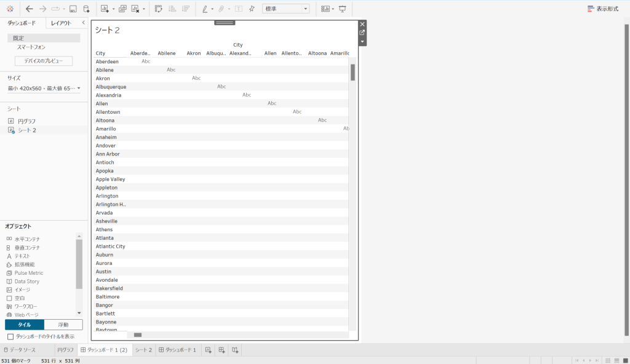
Task: Open the sheet's More Options dropdown arrow
Action: tap(362, 42)
